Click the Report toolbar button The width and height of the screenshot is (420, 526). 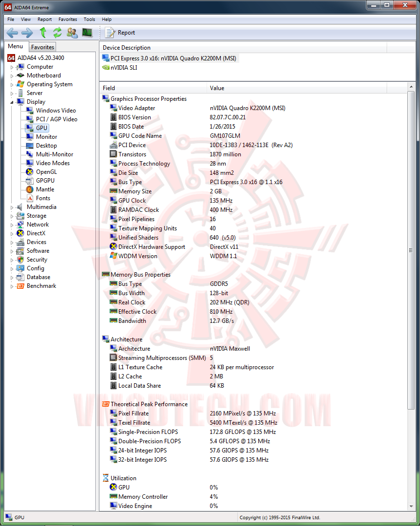tap(120, 33)
